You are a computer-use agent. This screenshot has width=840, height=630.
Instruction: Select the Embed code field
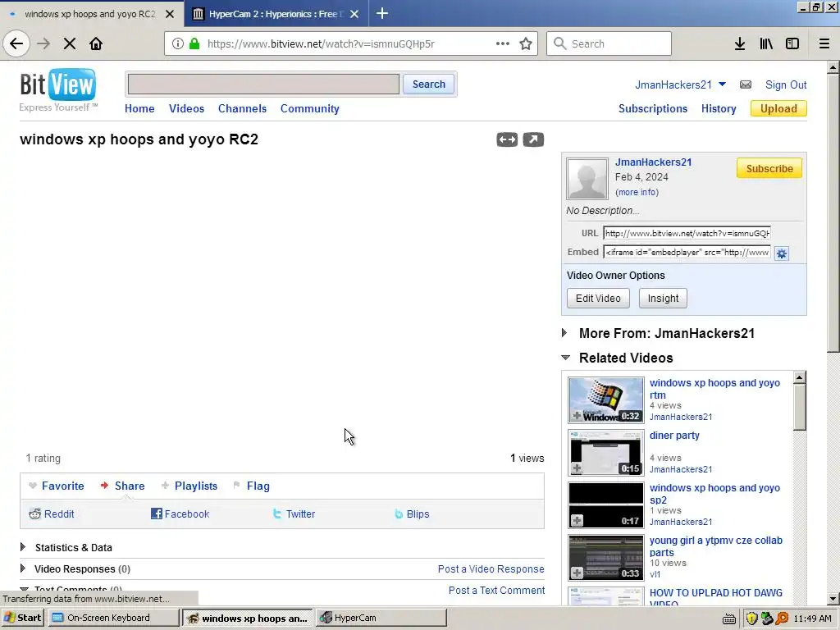687,252
